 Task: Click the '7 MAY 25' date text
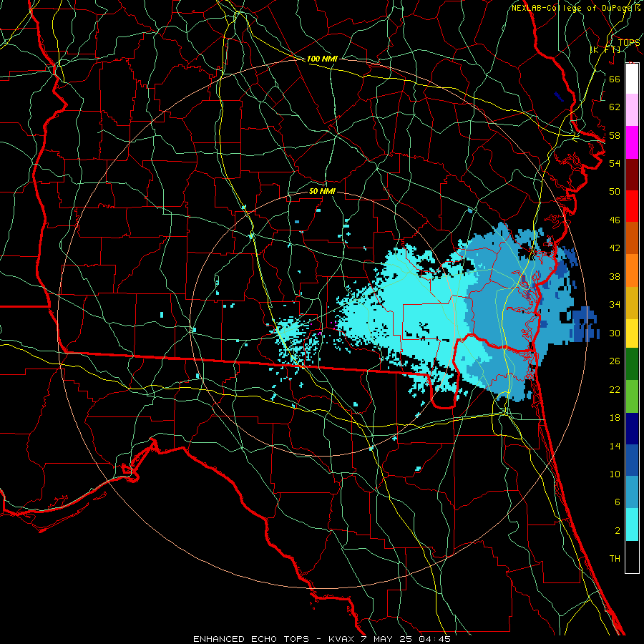click(x=386, y=639)
